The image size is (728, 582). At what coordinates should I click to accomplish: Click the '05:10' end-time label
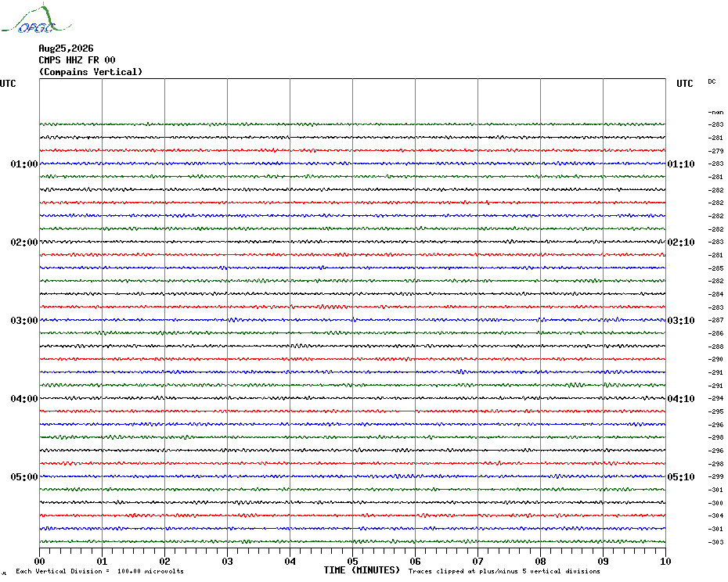[681, 476]
